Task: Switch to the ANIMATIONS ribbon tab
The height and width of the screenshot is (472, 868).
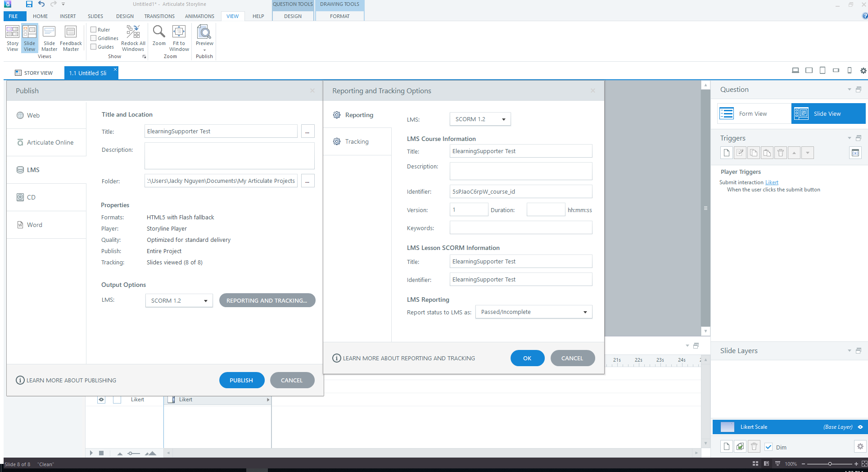Action: coord(199,16)
